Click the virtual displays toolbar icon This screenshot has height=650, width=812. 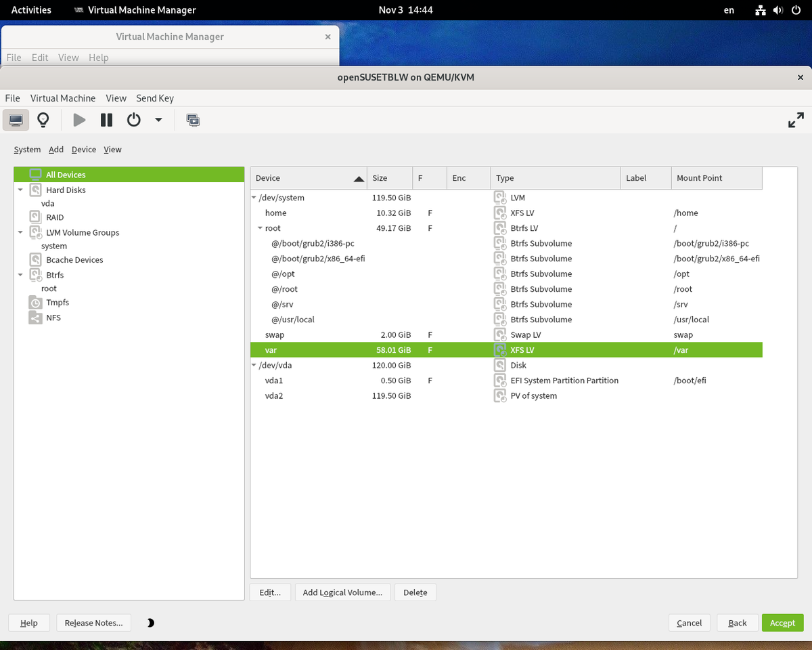coord(193,120)
